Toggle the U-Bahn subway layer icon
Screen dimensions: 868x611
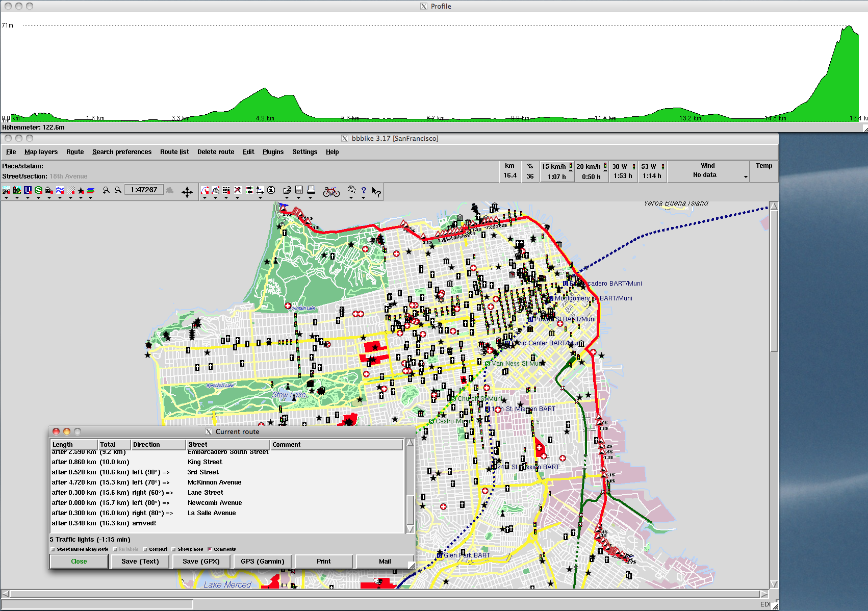(x=28, y=190)
